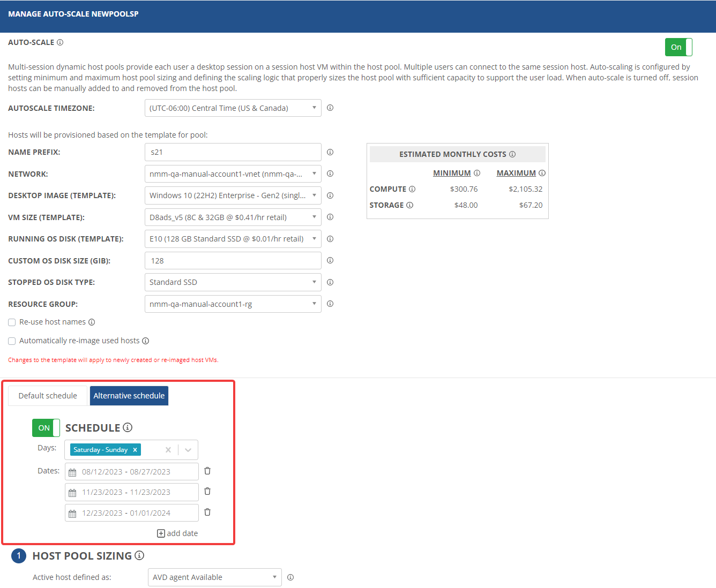Click info icon beside Schedule heading
This screenshot has height=588, width=716.
tap(128, 427)
